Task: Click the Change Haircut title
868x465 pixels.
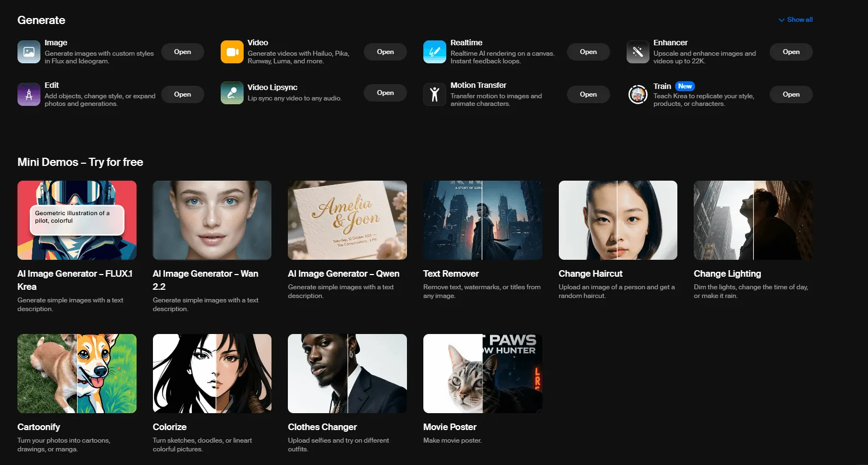Action: tap(591, 273)
